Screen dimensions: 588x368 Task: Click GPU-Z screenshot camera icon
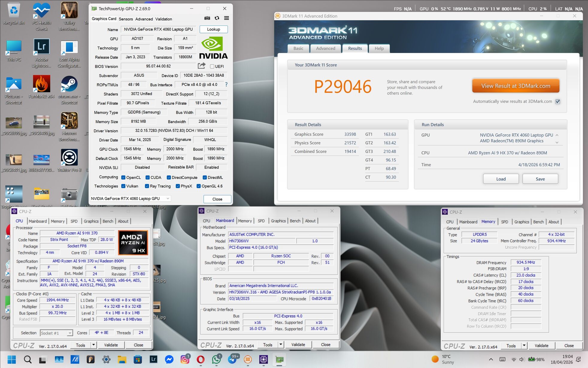(207, 18)
